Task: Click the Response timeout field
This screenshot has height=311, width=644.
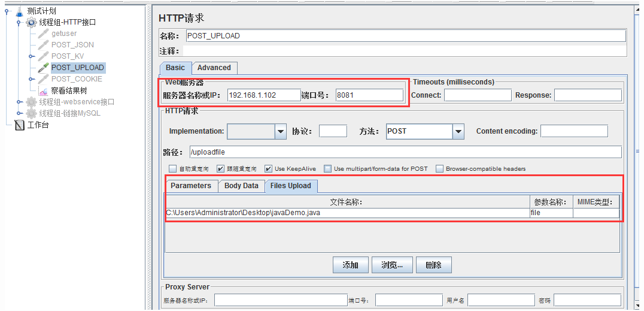Action: [x=588, y=95]
